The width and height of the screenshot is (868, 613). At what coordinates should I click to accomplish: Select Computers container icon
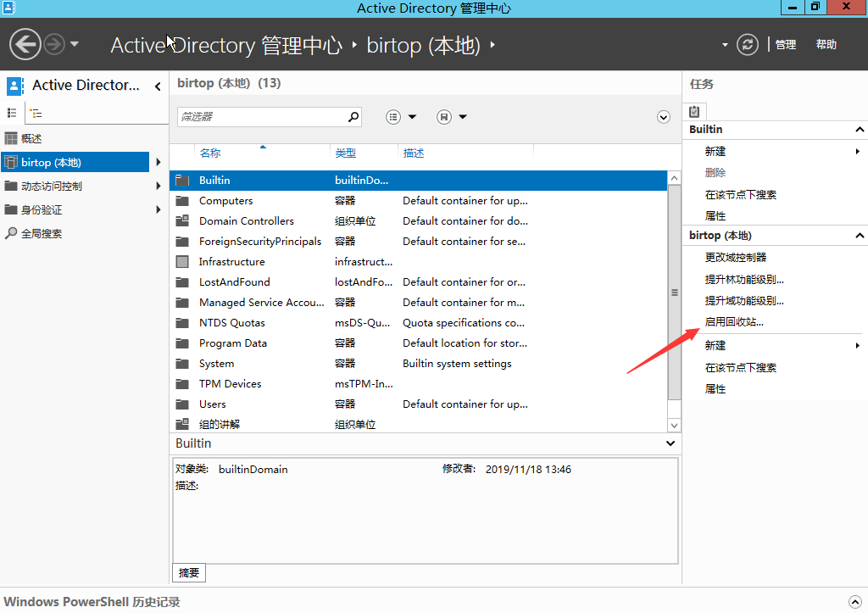coord(182,201)
